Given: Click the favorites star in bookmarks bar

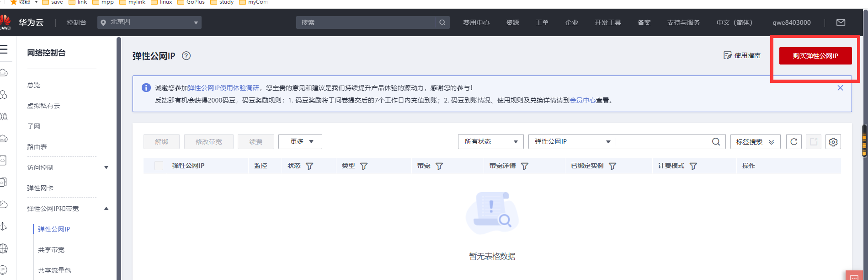Looking at the screenshot, I should click(x=14, y=2).
